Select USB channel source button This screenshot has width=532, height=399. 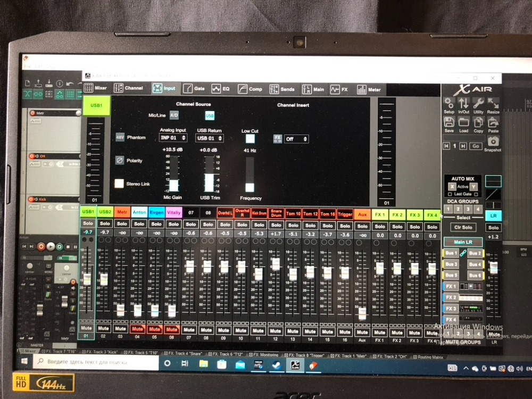pyautogui.click(x=210, y=115)
